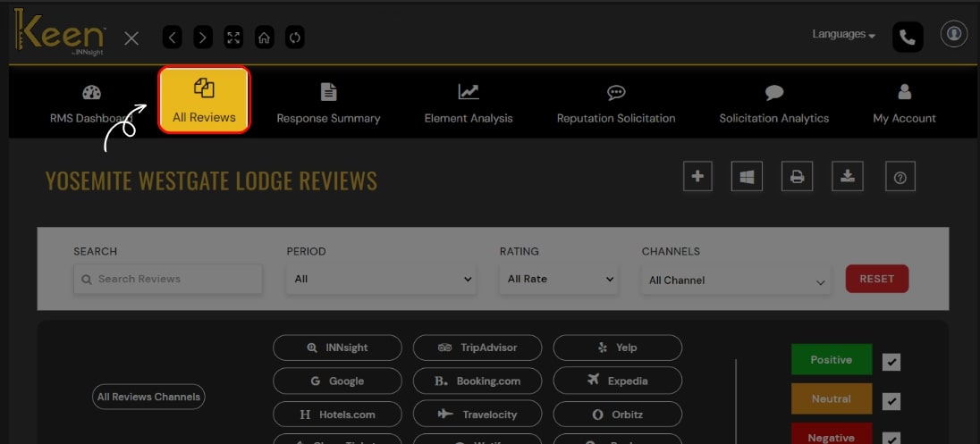The height and width of the screenshot is (444, 980).
Task: Select All Reviews Channels button
Action: [148, 397]
